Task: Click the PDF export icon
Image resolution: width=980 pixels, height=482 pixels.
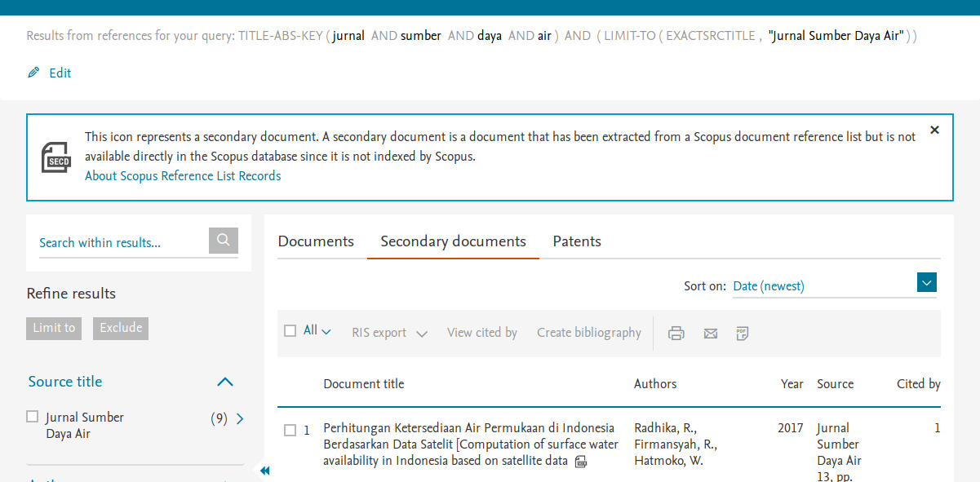Action: pos(742,333)
